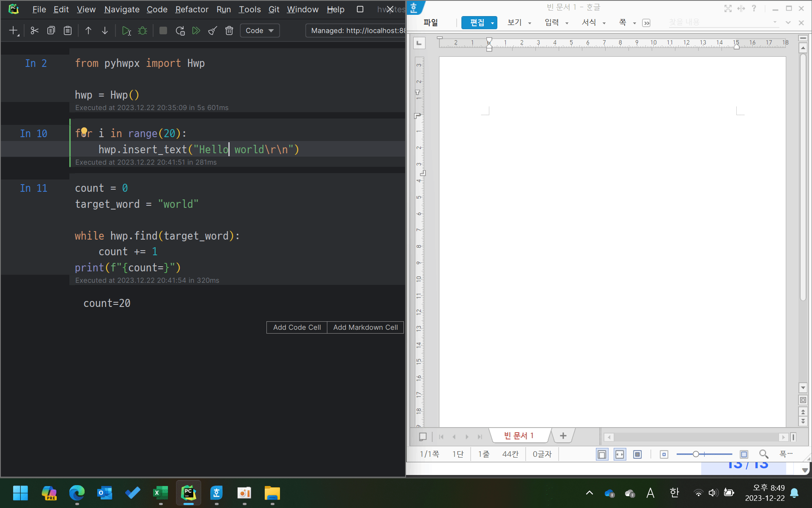Toggle Hangul full screen mode icon
This screenshot has width=812, height=508.
coord(728,8)
